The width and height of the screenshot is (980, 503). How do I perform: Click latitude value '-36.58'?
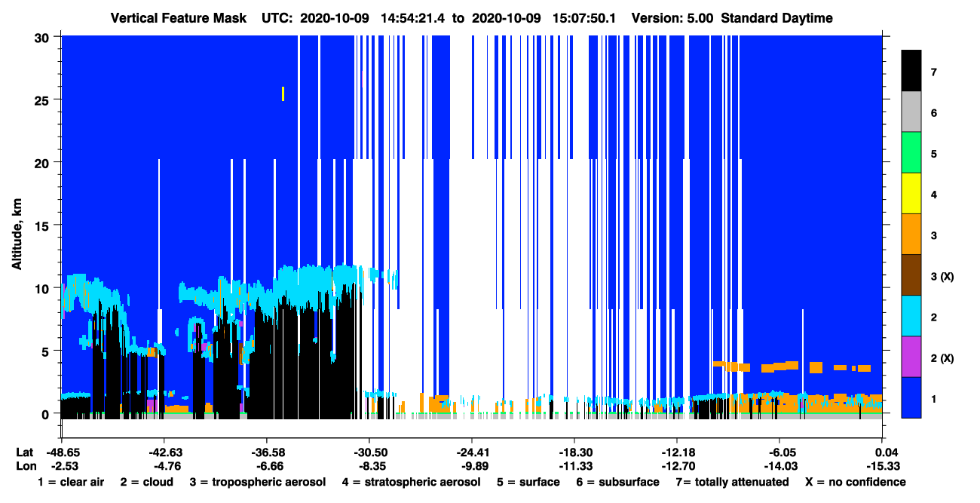click(x=266, y=452)
